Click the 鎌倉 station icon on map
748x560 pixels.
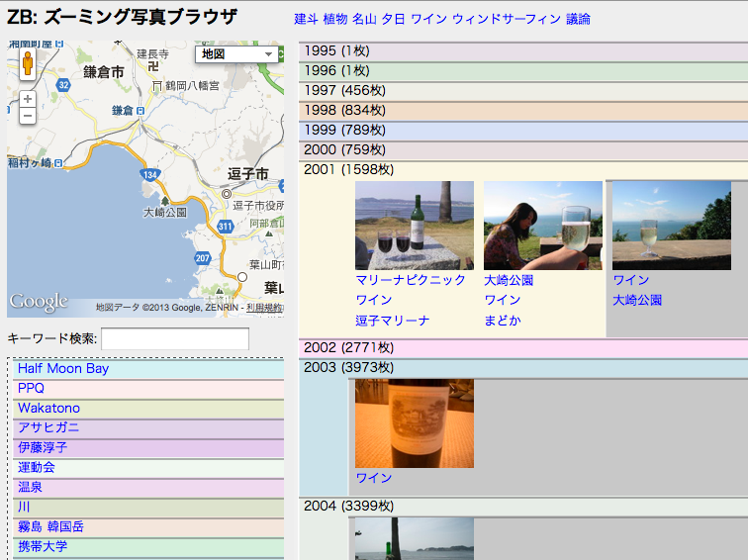pyautogui.click(x=140, y=111)
